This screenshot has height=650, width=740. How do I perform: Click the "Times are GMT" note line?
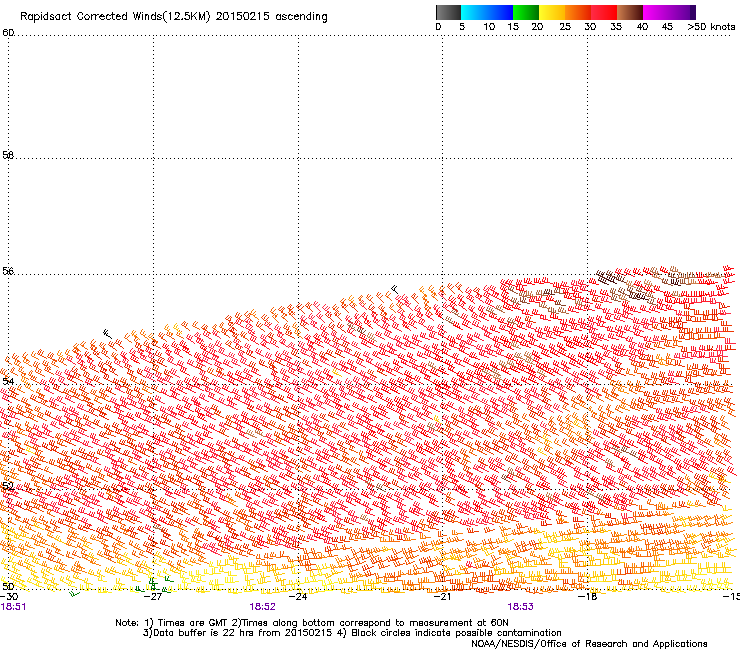point(312,623)
